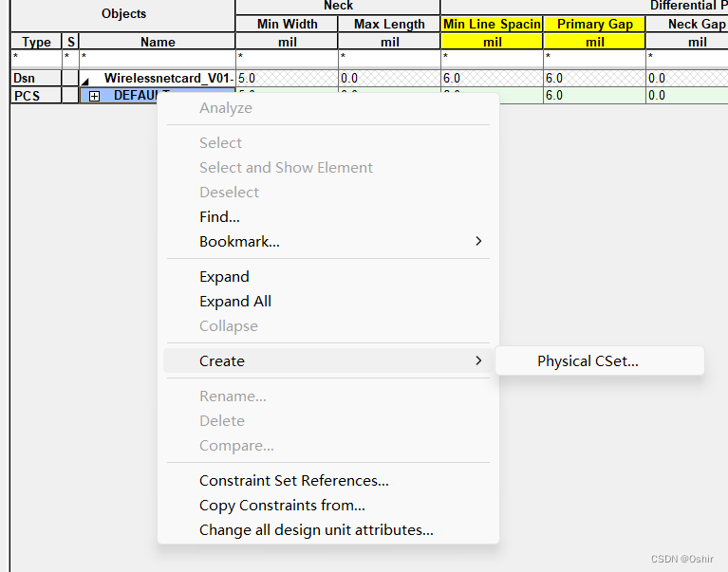Open Constraint Set References...
The width and height of the screenshot is (728, 572).
(x=293, y=481)
